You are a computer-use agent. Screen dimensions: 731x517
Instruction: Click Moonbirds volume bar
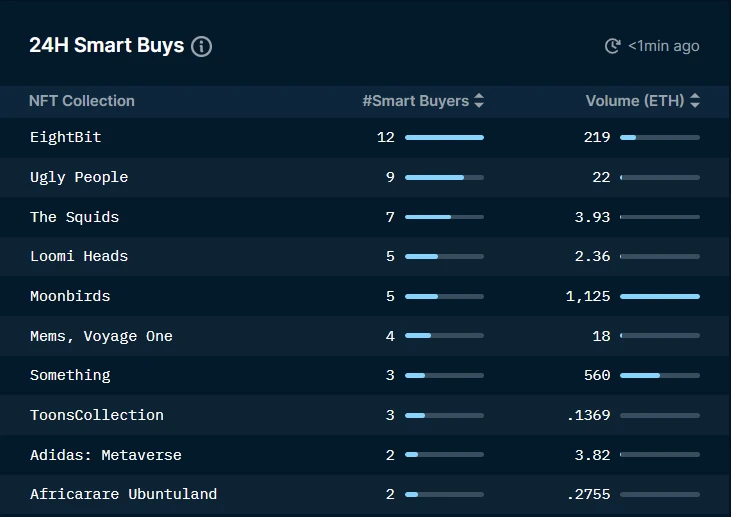(x=660, y=296)
